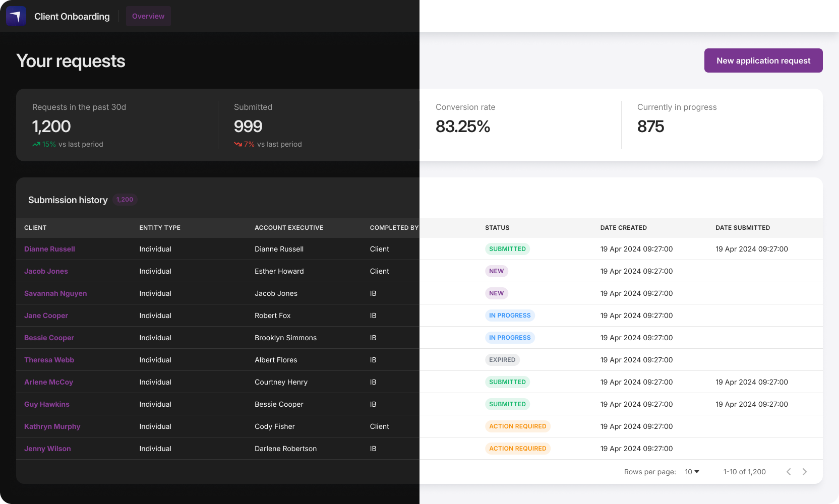Click IN PROGRESS badge in Bessie Cooper row

tap(510, 338)
